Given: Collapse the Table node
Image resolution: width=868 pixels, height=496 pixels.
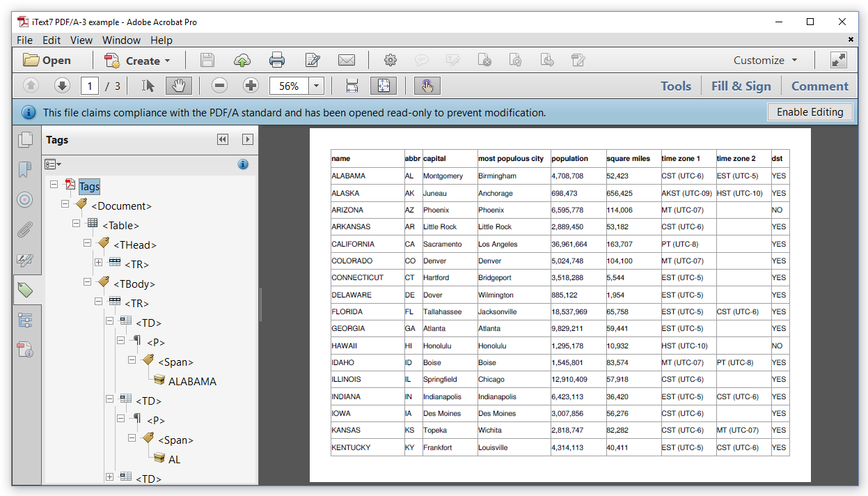Looking at the screenshot, I should pos(77,223).
